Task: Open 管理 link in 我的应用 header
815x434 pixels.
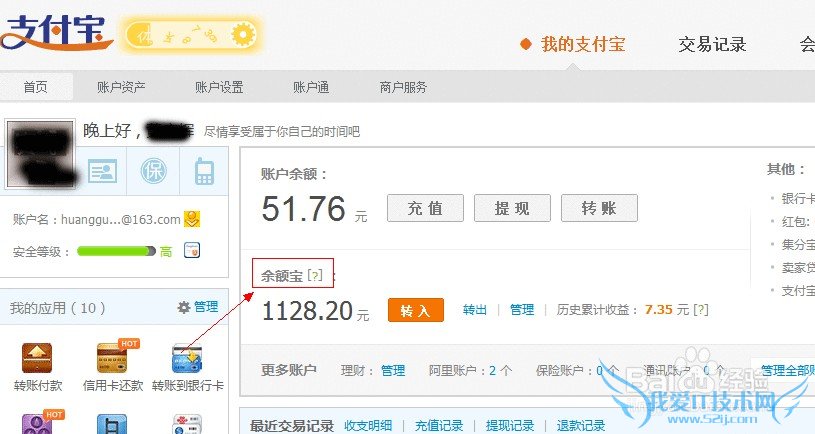Action: (x=206, y=307)
